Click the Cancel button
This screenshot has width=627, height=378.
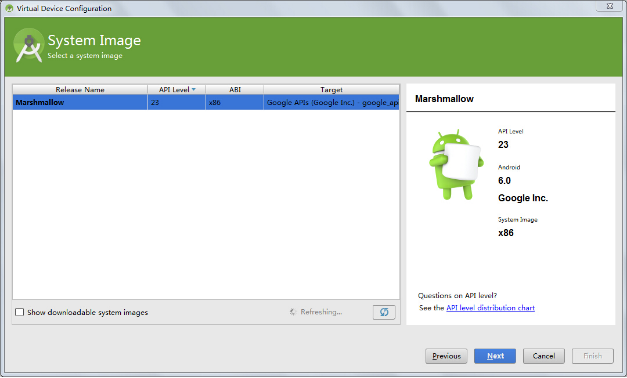(x=544, y=356)
